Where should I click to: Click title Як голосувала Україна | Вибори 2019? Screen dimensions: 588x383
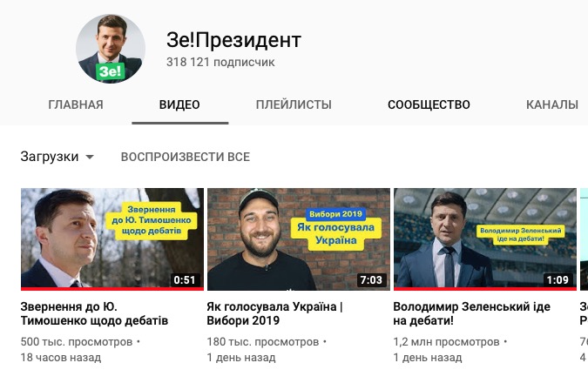274,313
